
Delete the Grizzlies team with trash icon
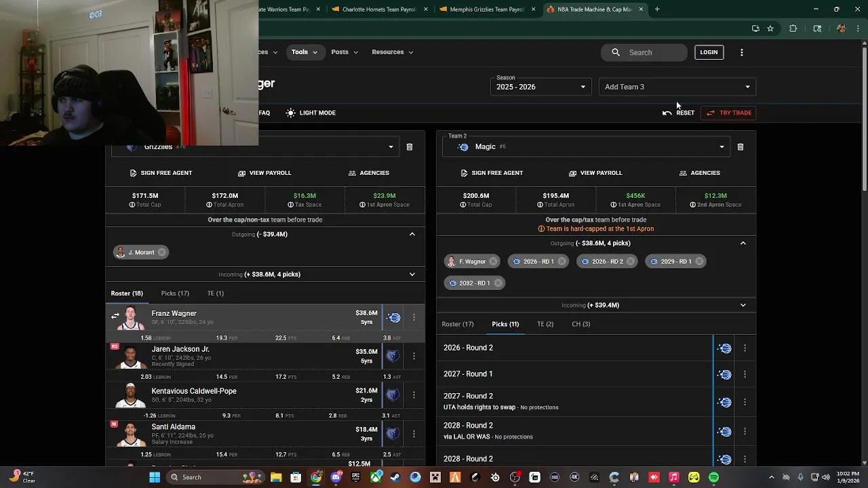click(x=410, y=147)
